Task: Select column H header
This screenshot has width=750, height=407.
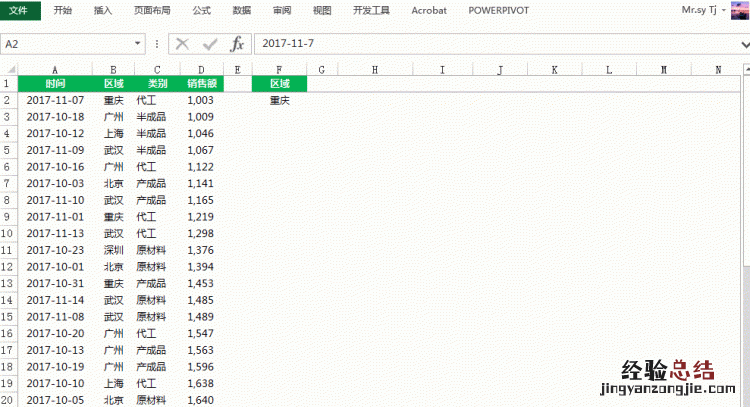Action: 374,69
